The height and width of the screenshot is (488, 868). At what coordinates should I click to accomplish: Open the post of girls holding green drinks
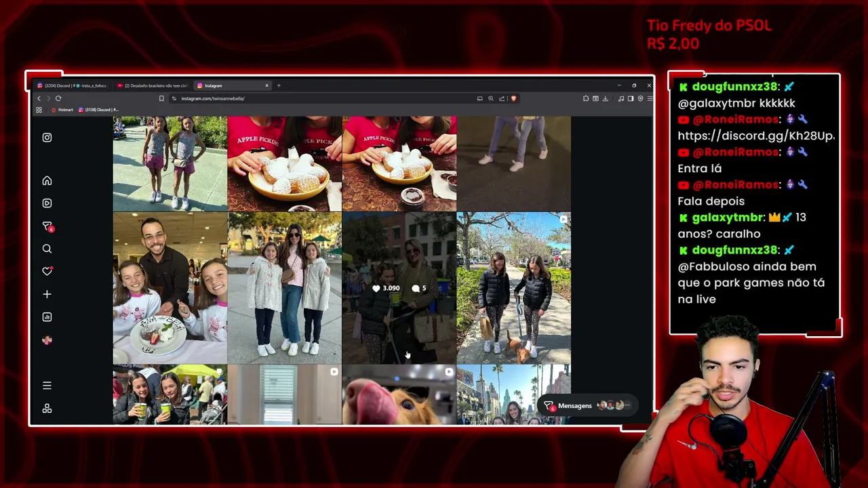point(170,395)
